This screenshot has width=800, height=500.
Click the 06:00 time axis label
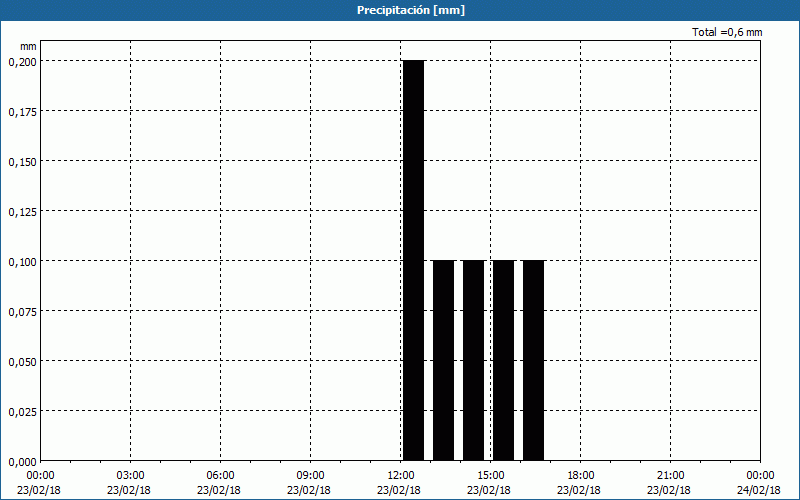(220, 476)
